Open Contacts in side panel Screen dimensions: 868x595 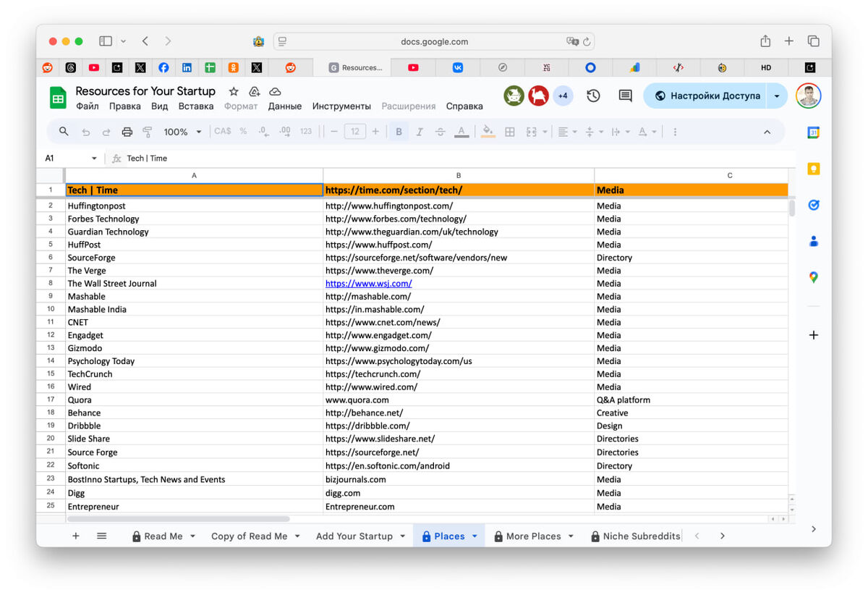tap(814, 242)
